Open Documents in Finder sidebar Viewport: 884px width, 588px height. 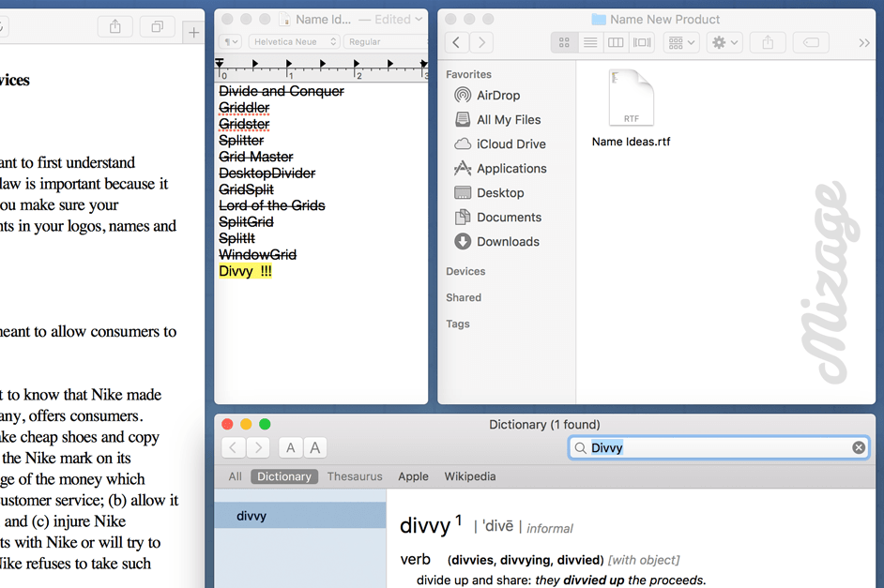pyautogui.click(x=497, y=217)
